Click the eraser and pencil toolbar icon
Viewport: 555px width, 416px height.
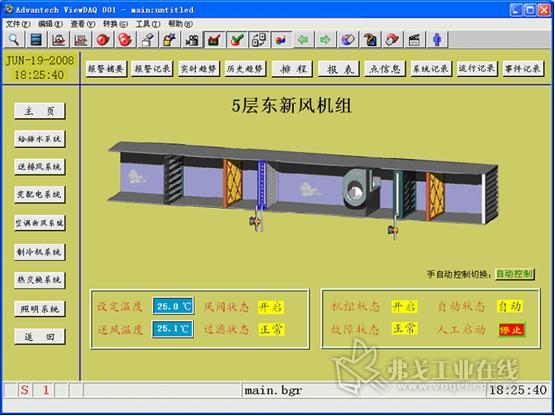[x=147, y=39]
